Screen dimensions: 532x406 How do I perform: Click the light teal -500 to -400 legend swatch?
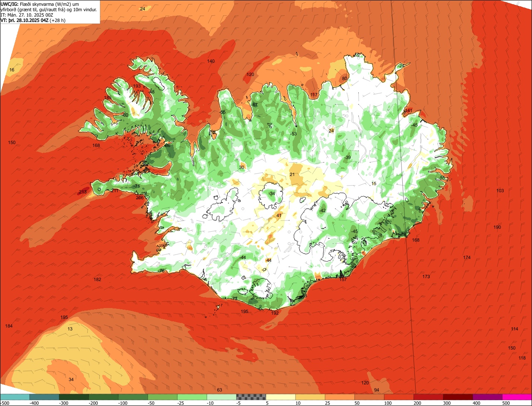[15, 397]
